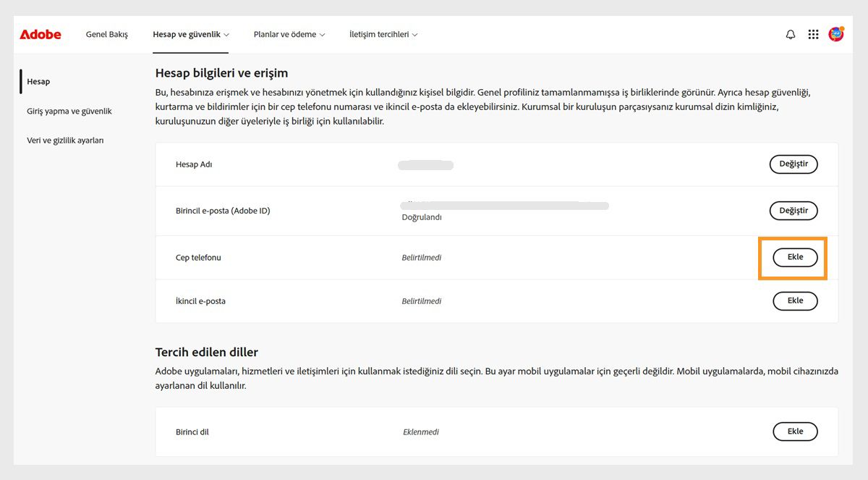
Task: Click the Doğrulandı status text
Action: [422, 216]
